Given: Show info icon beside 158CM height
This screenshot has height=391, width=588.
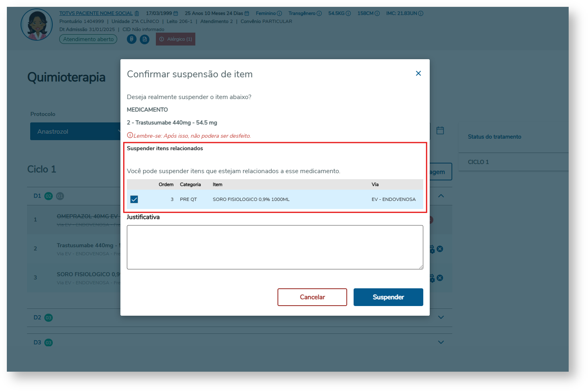Looking at the screenshot, I should (x=377, y=13).
